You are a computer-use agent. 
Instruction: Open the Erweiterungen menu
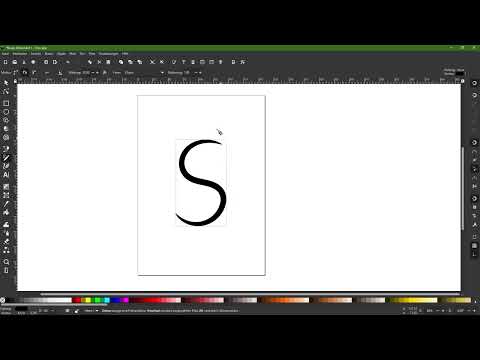(x=108, y=54)
